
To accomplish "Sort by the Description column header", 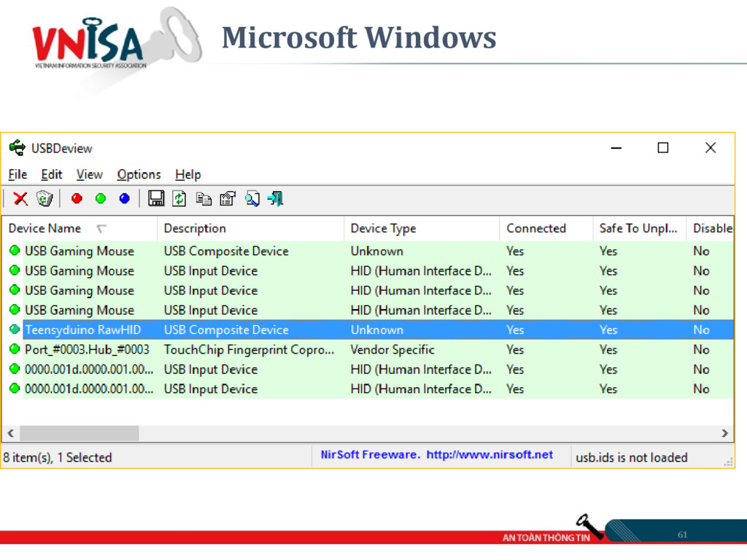I will click(251, 228).
